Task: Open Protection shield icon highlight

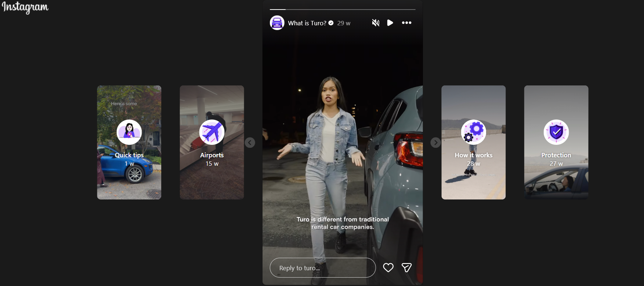Action: click(x=556, y=132)
